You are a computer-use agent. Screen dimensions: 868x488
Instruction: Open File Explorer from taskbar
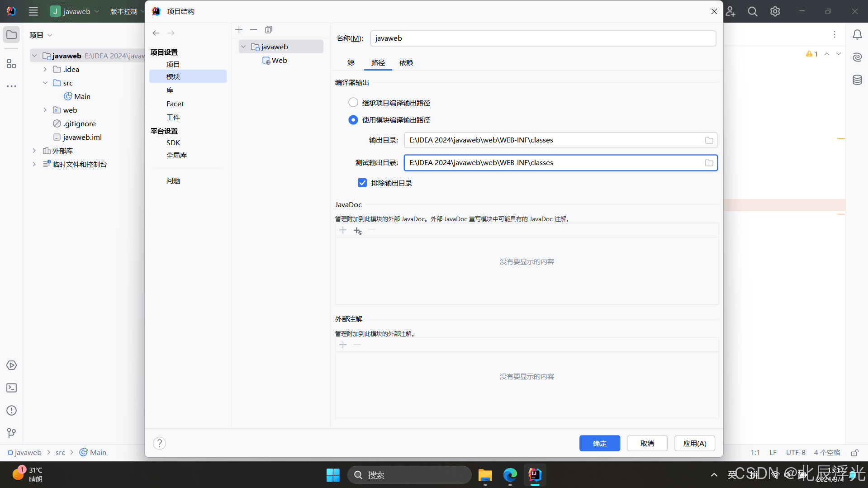(x=485, y=475)
